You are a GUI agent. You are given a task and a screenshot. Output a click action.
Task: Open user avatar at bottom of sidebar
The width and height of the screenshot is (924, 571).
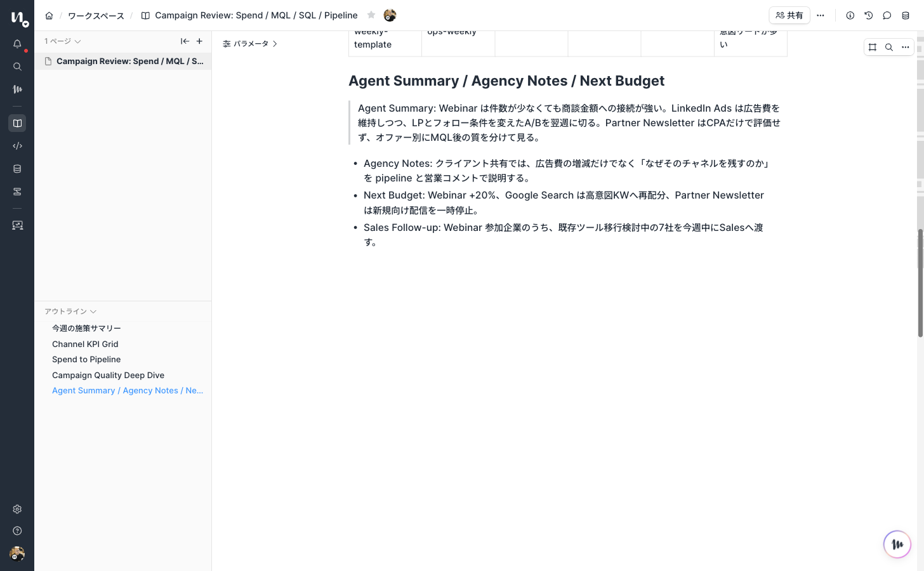point(17,554)
